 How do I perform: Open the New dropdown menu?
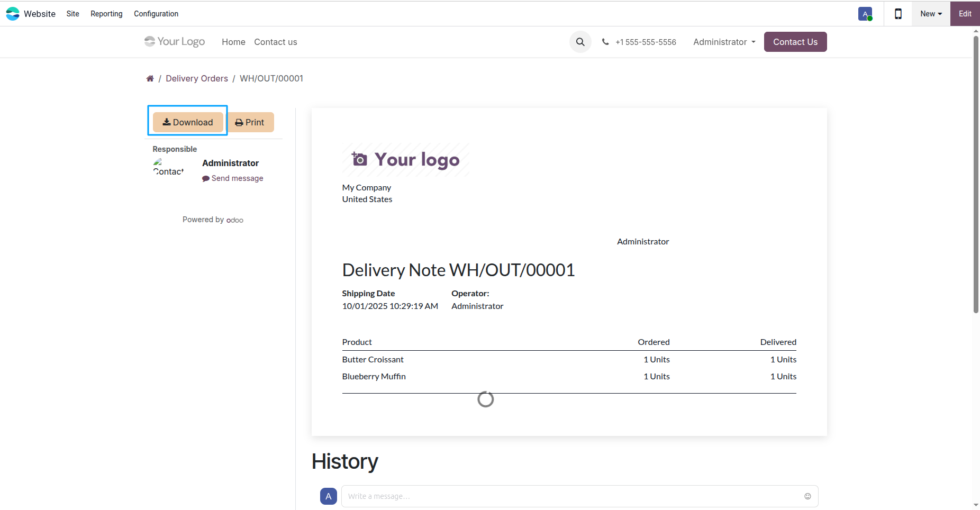931,14
